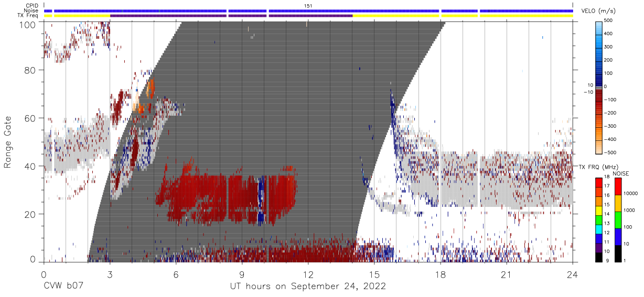Click the black bottom segment of TX FRQ colorbar
The image size is (644, 297).
pos(599,257)
